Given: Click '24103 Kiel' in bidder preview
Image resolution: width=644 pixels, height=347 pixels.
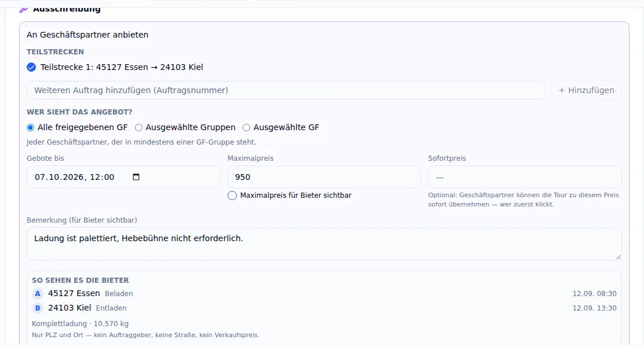Looking at the screenshot, I should (x=69, y=308).
